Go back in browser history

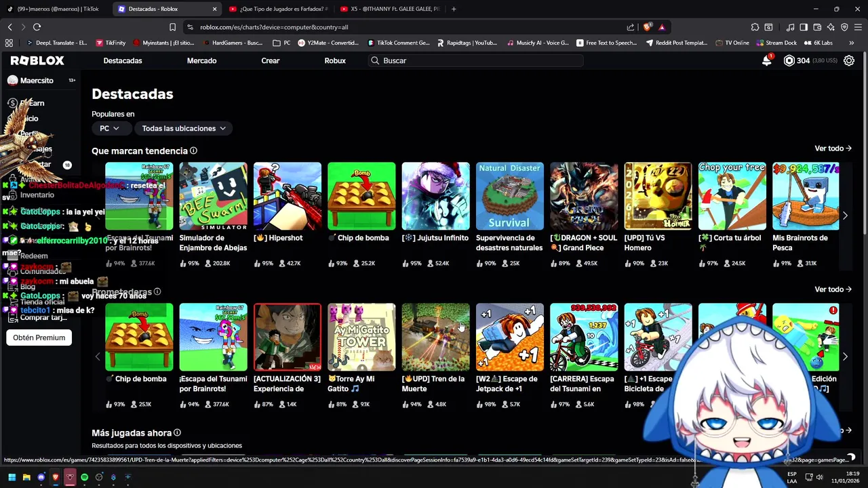click(x=10, y=27)
